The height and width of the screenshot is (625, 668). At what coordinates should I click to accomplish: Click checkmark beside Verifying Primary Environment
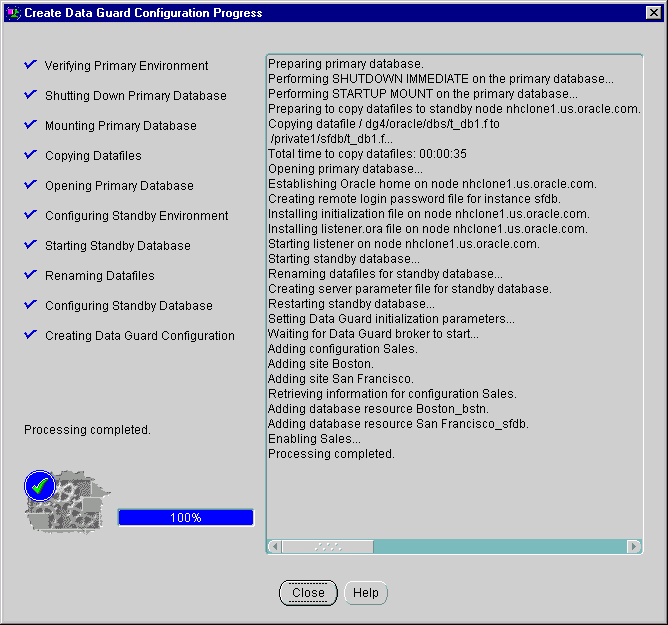pyautogui.click(x=30, y=64)
